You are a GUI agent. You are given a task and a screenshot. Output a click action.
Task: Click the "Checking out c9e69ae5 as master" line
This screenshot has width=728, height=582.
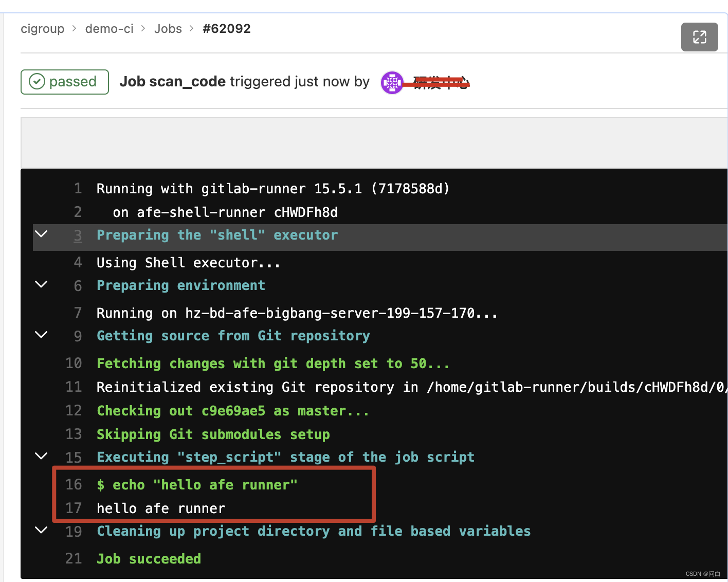pos(233,411)
